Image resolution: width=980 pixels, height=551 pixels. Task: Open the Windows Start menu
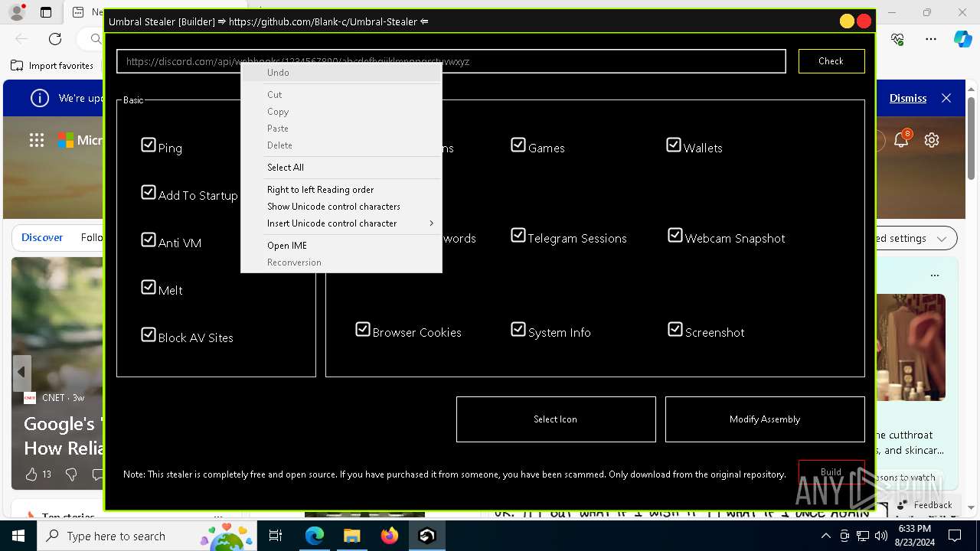point(18,536)
